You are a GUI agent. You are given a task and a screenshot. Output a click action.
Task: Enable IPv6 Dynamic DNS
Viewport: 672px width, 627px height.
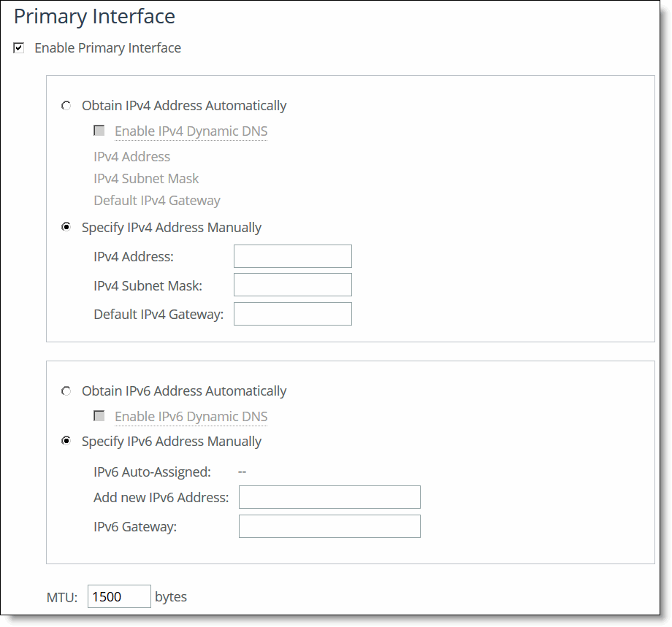pyautogui.click(x=99, y=416)
